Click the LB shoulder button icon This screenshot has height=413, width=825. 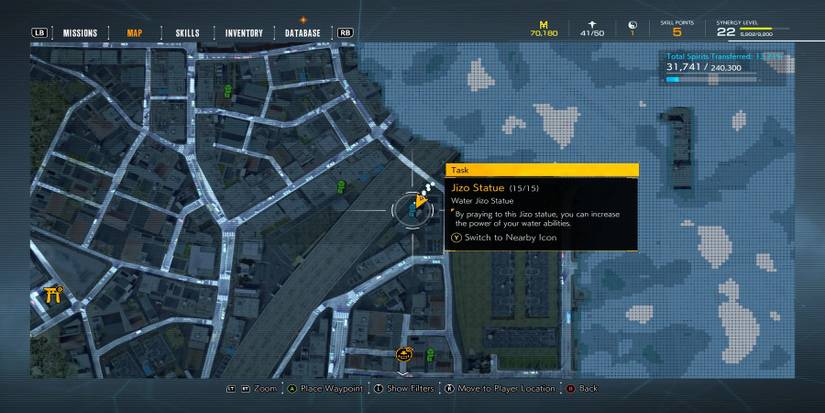pos(39,33)
